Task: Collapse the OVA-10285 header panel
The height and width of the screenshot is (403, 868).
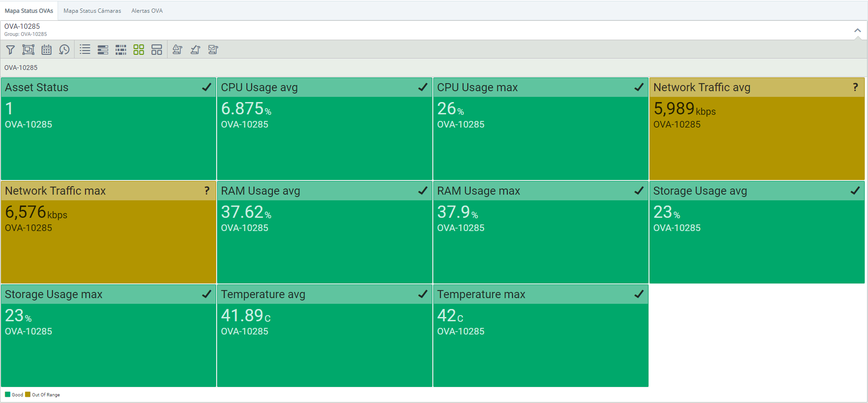Action: (857, 31)
